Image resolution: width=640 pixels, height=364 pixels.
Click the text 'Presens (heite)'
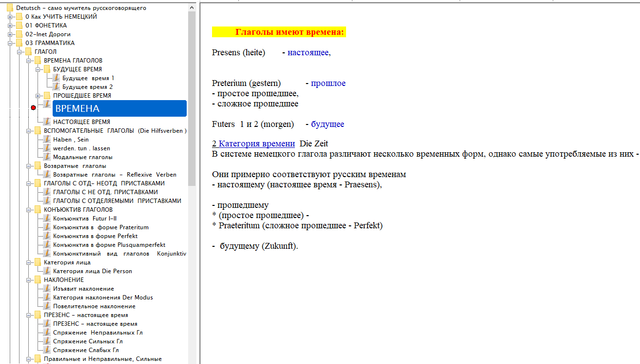tap(238, 53)
